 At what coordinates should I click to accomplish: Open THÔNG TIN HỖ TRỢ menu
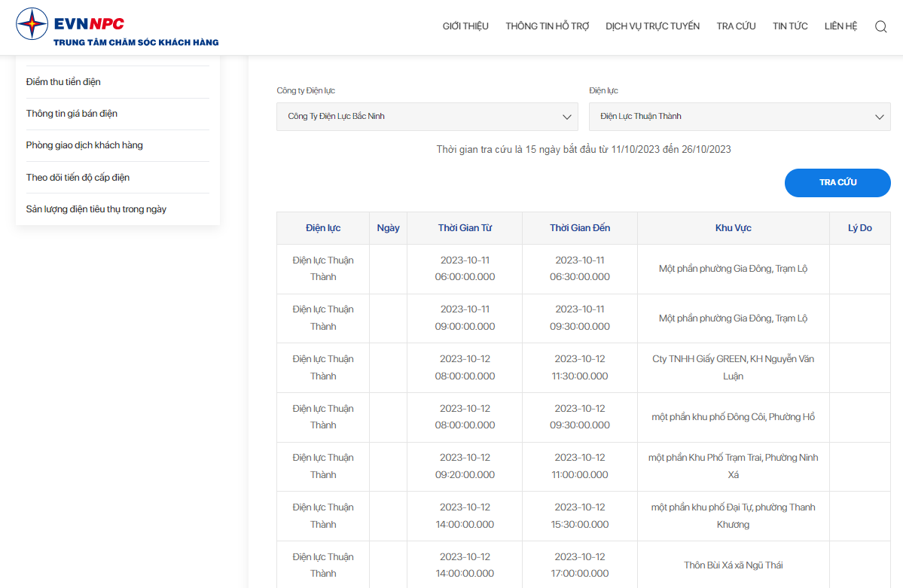(547, 26)
